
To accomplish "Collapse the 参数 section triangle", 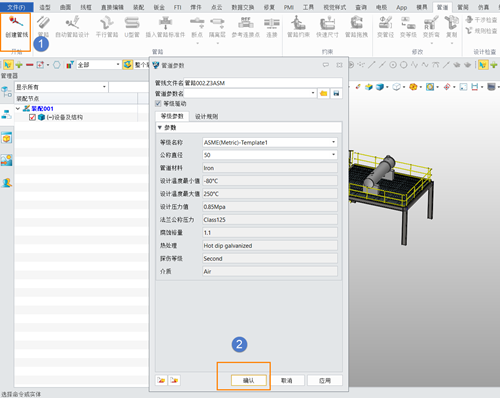I will (160, 128).
